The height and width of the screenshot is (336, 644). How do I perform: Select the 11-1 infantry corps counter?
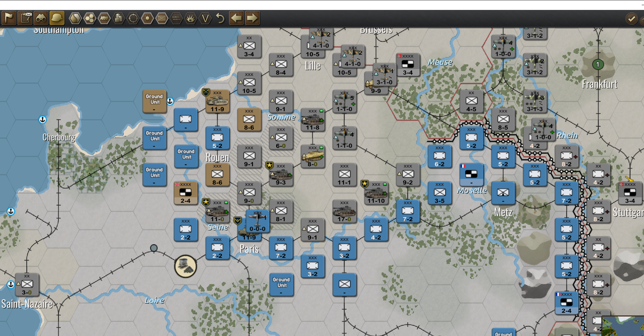tap(344, 175)
